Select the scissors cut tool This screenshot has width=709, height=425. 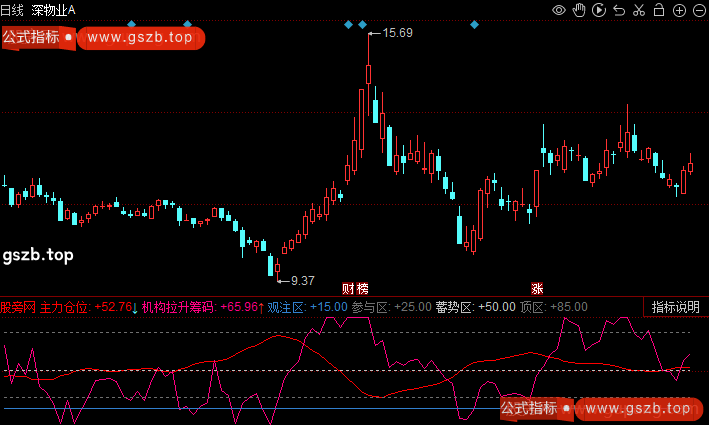click(x=638, y=10)
